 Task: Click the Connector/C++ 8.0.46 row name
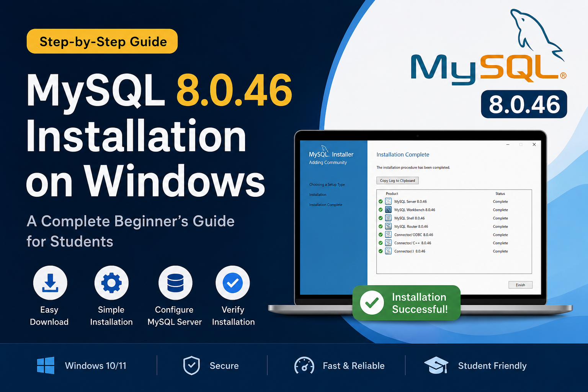click(413, 243)
